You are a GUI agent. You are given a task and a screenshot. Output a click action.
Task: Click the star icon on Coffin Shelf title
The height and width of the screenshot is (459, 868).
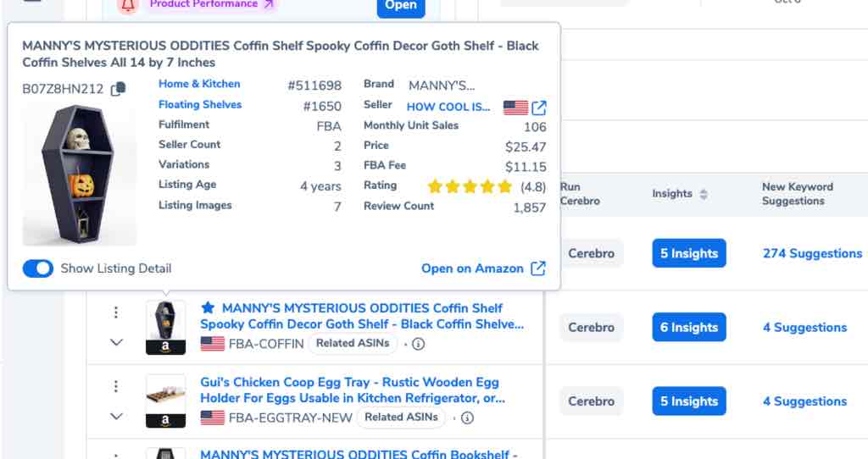208,307
